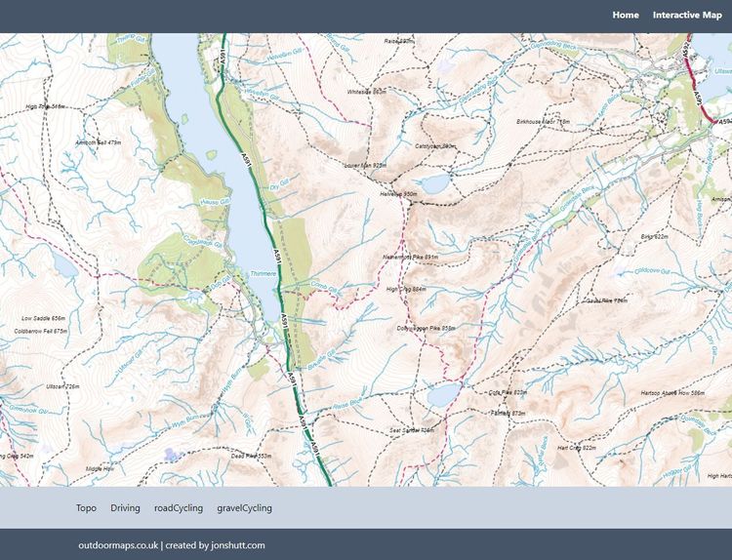Viewport: 732px width, 560px height.
Task: Click the High Crag 884m label
Action: [406, 290]
